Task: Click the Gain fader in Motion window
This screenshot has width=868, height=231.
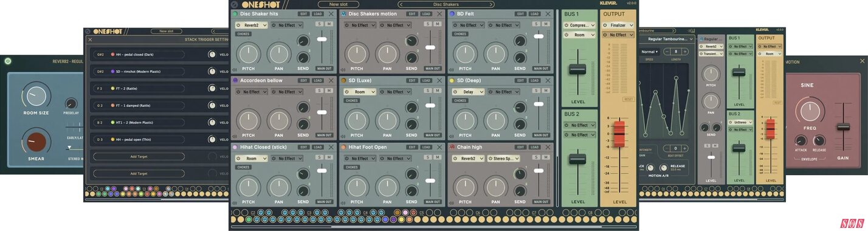Action: pyautogui.click(x=843, y=127)
